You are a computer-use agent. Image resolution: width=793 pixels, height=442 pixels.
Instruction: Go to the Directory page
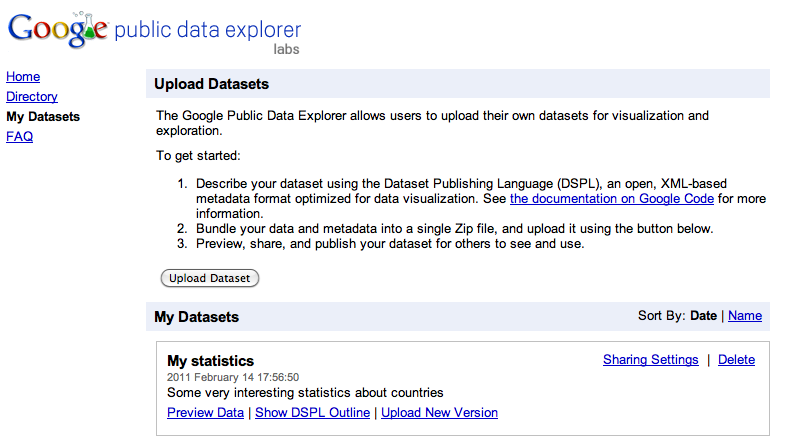(32, 97)
